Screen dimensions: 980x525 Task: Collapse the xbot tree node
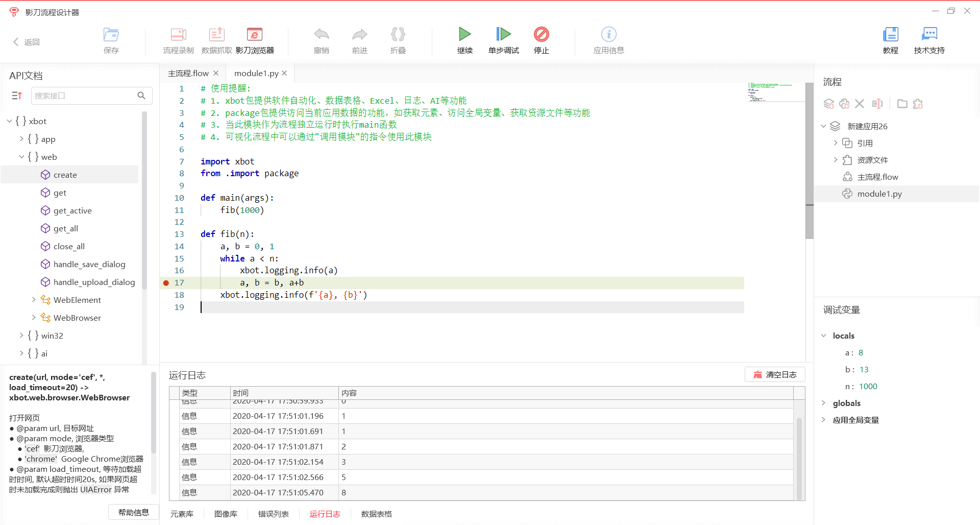(9, 121)
